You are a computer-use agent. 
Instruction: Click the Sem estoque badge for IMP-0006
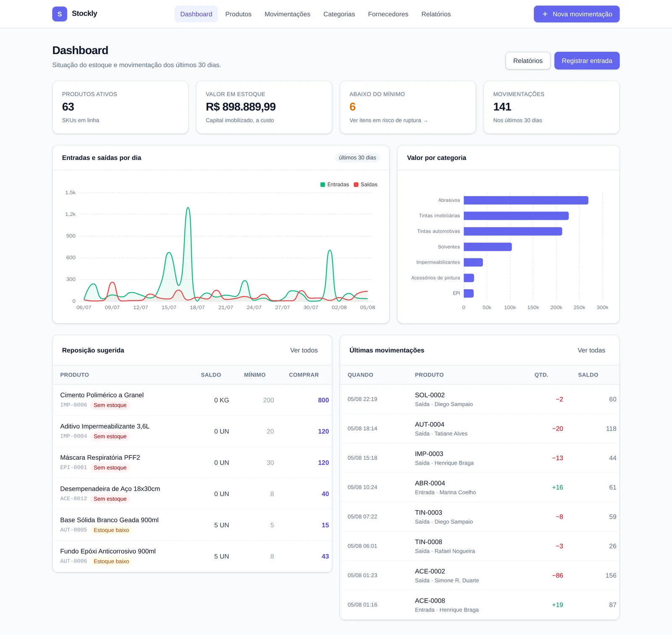tap(110, 405)
